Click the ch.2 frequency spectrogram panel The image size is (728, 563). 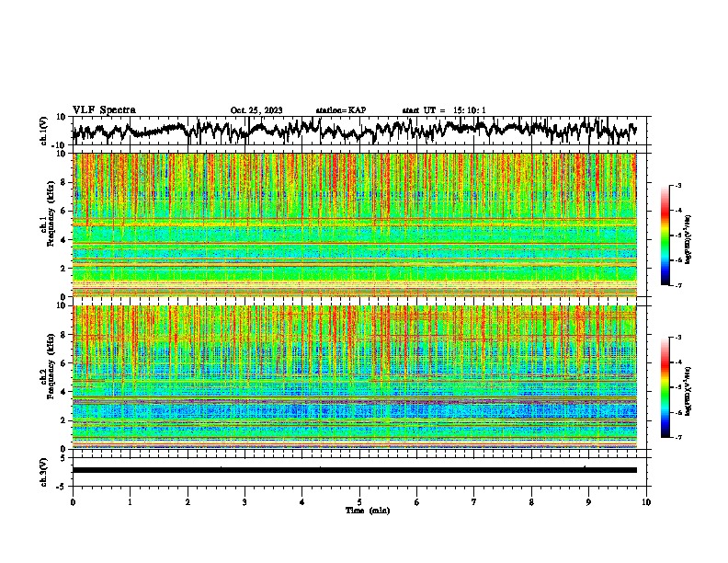[x=355, y=377]
